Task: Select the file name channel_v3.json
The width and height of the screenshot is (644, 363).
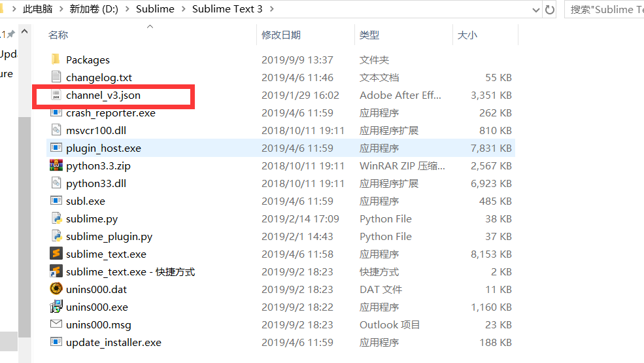Action: pos(103,95)
